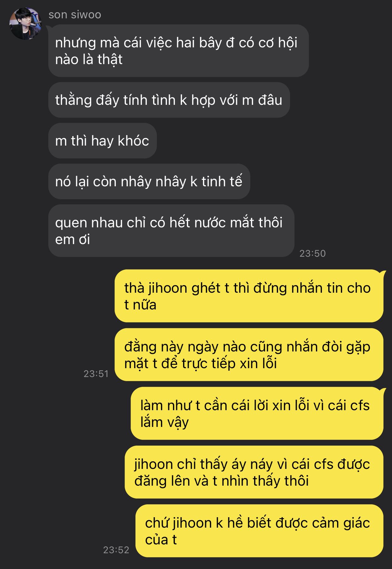Tap the 'm thì hay khóc' bubble

pos(102,141)
